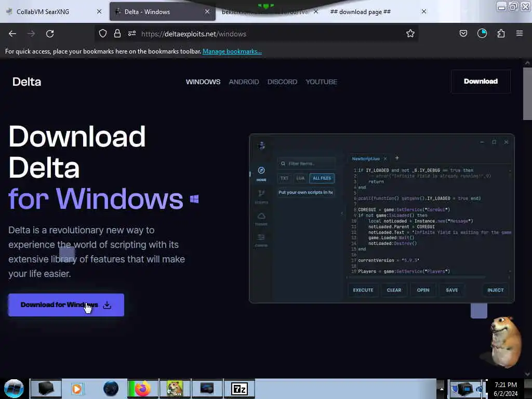This screenshot has width=532, height=399.
Task: Click EXECUTE in the Delta preview image
Action: tap(363, 290)
